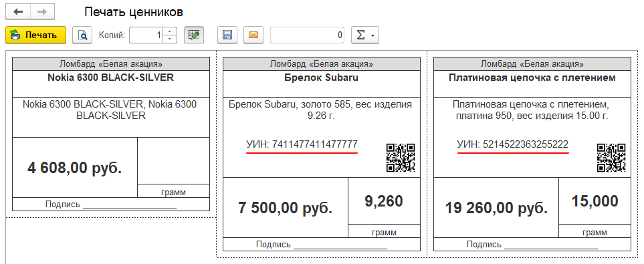The image size is (644, 264).
Task: Toggle the edit mode icon
Action: tap(194, 35)
